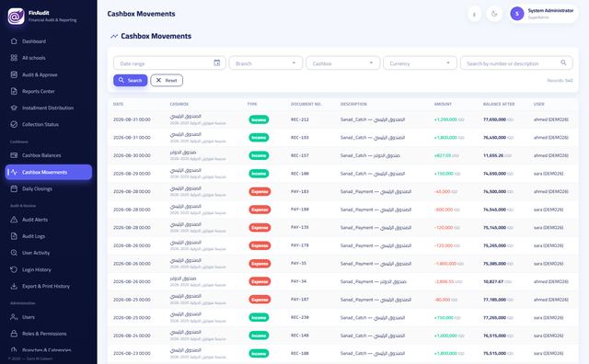Screen dimensions: 589x364
Task: Click document number REC-148
Action: (300, 336)
